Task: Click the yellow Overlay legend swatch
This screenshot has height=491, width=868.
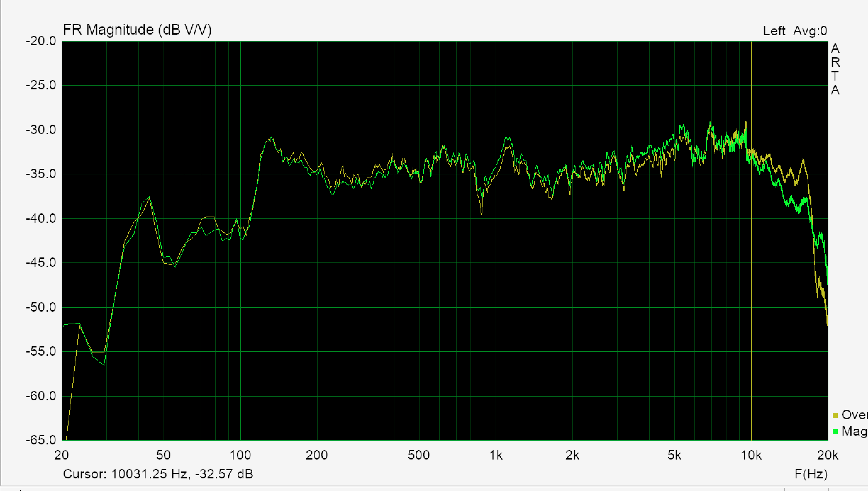Action: point(835,415)
